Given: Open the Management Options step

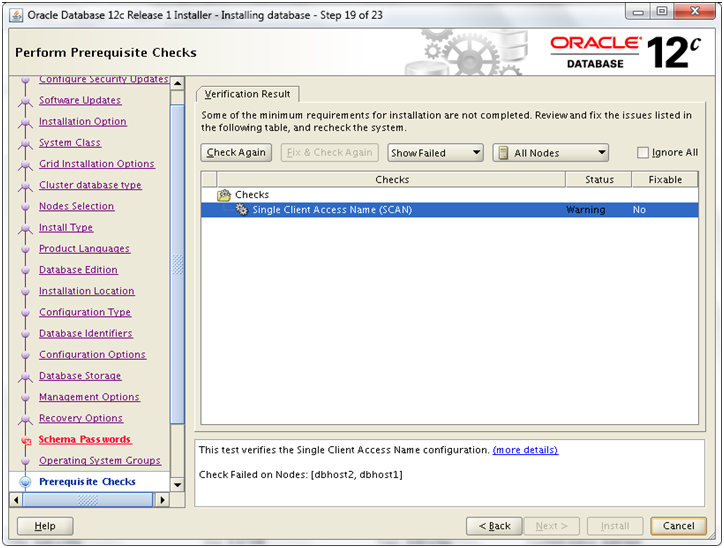Looking at the screenshot, I should coord(89,397).
